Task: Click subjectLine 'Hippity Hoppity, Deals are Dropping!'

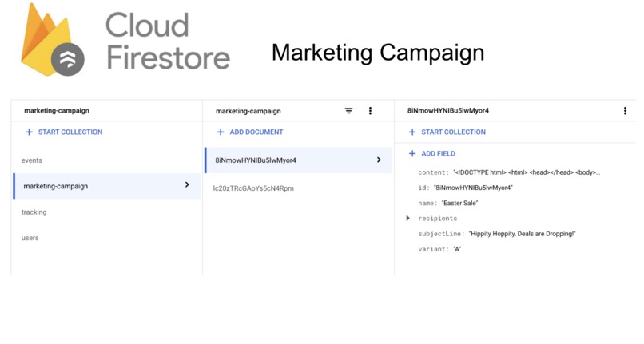Action: click(522, 234)
